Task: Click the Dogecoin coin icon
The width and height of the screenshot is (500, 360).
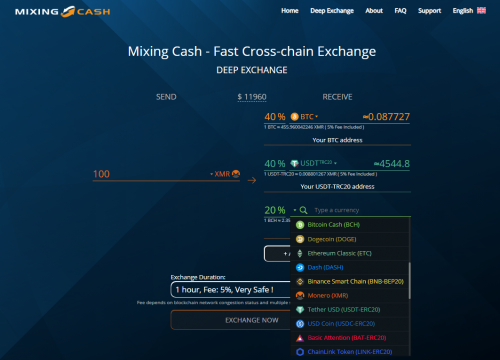Action: pos(300,239)
